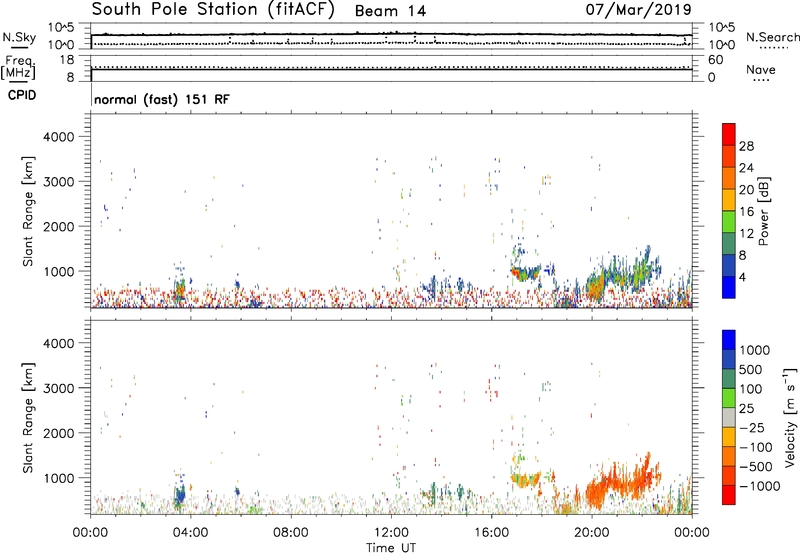Click the 'CPID' label
The height and width of the screenshot is (554, 800).
(x=22, y=95)
